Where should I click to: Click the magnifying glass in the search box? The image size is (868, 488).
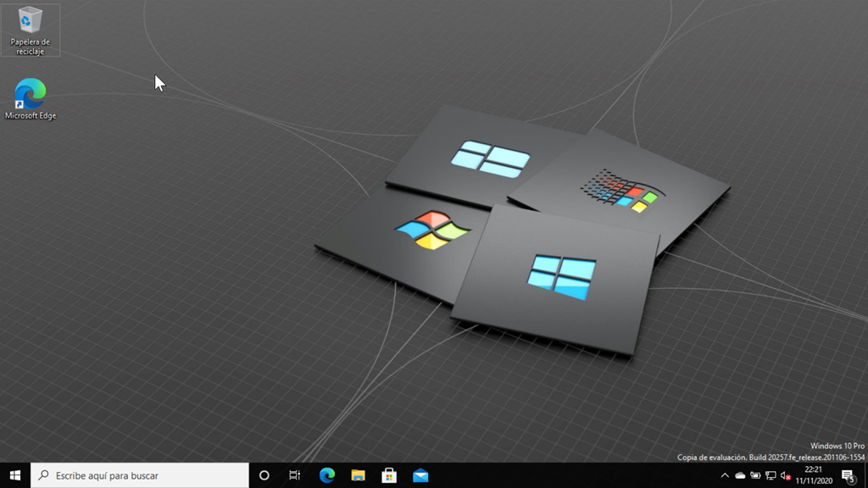tap(44, 475)
